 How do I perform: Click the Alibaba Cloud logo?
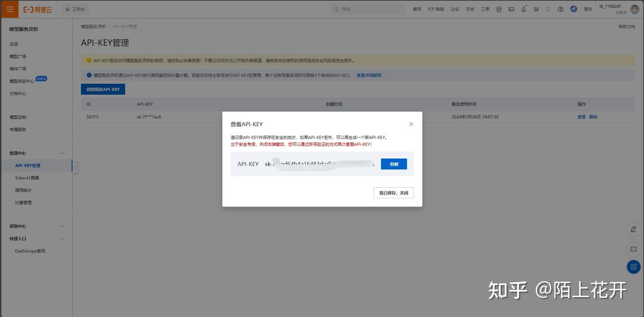37,9
